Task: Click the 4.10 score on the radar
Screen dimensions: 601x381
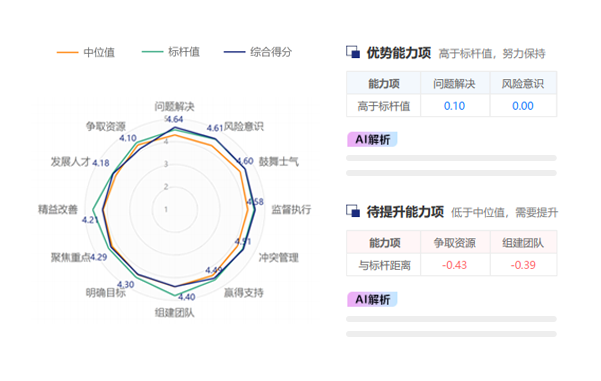Action: [128, 138]
